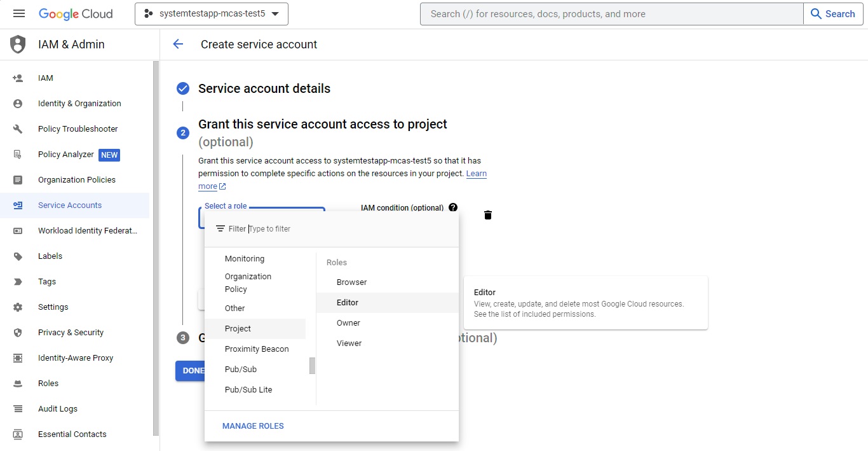The height and width of the screenshot is (451, 868).
Task: Click the Privacy & Security shield icon
Action: [18, 333]
